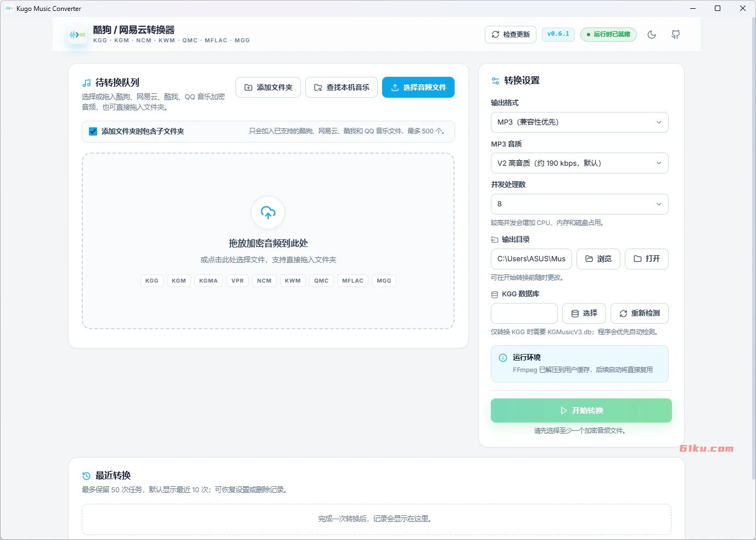Click the Kugo title bar icon

coord(9,8)
